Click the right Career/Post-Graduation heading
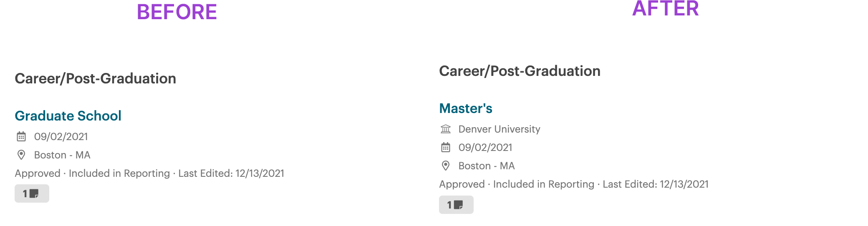Screen dimensions: 868x226 tap(520, 71)
